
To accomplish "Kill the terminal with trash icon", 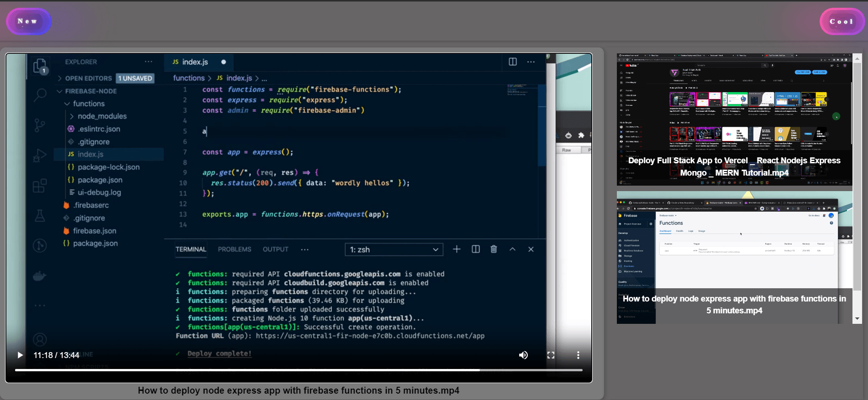I will (x=494, y=249).
